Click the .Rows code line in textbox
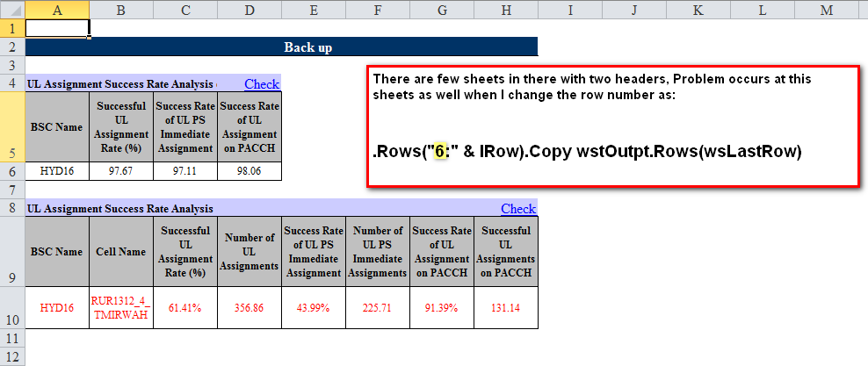 587,153
